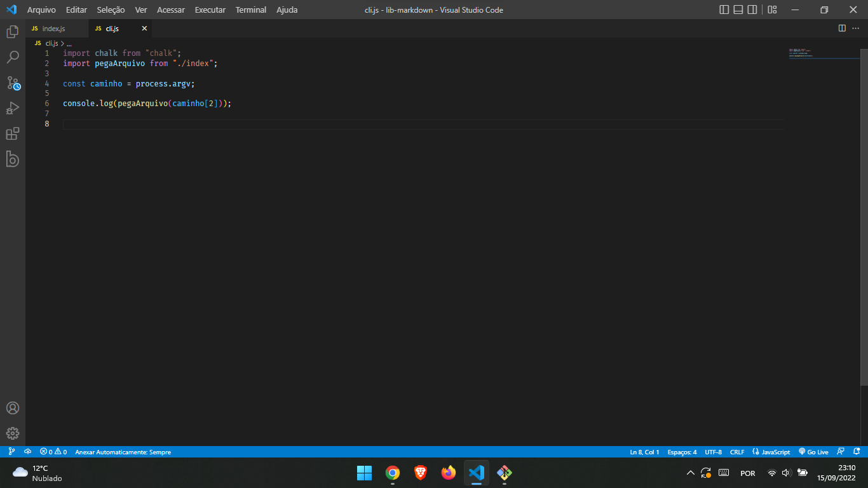Screen dimensions: 868x488
Task: Start server with Go Live
Action: (813, 452)
